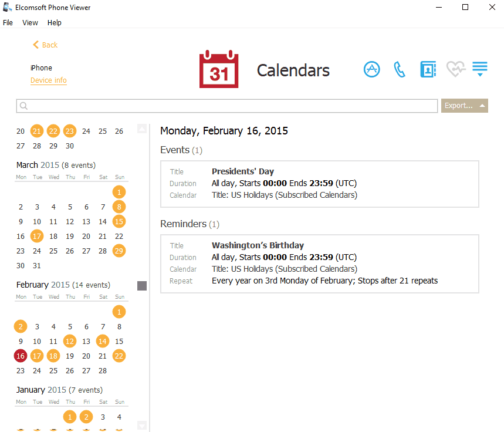This screenshot has height=432, width=504.
Task: Click the red Calendars 31 icon
Action: (x=218, y=69)
